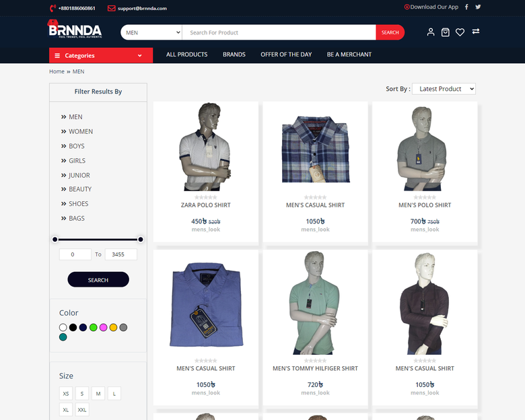
Task: Go to Home breadcrumb link
Action: (57, 71)
